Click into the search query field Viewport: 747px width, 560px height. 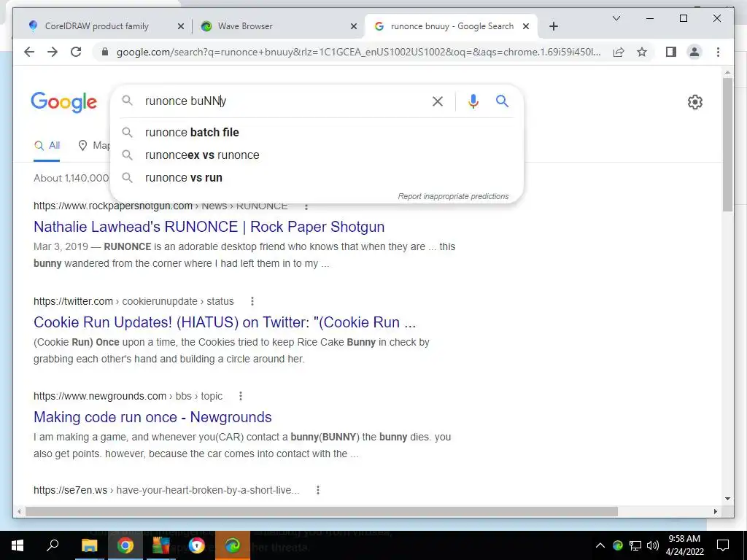[284, 101]
